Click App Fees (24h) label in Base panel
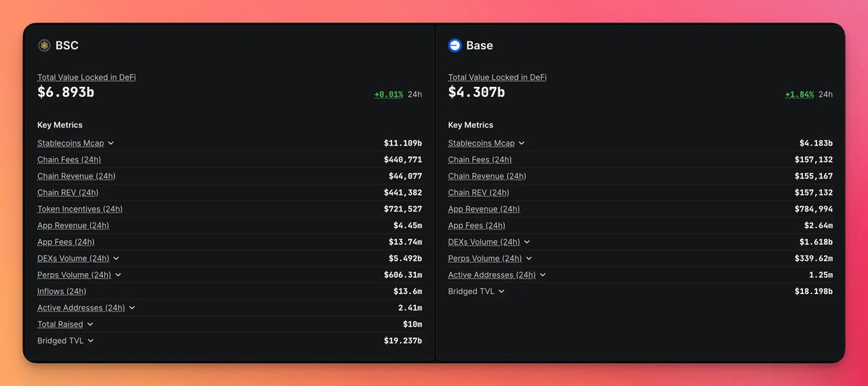868x386 pixels. pos(477,226)
